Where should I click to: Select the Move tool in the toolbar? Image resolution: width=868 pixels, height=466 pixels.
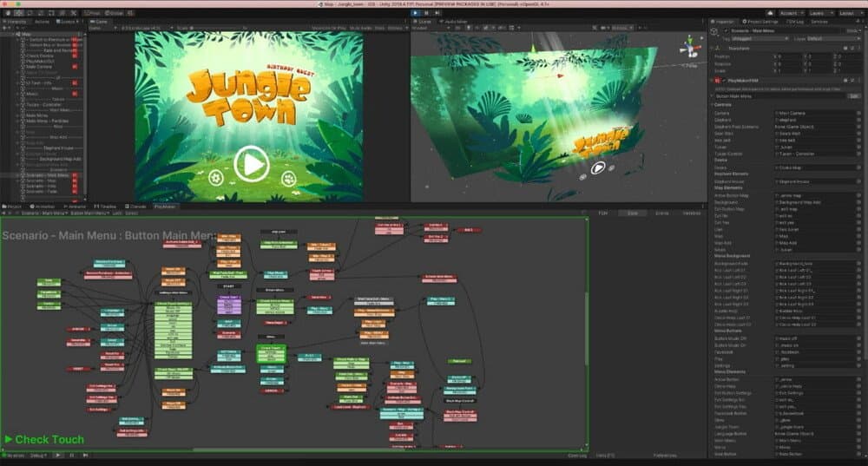19,13
